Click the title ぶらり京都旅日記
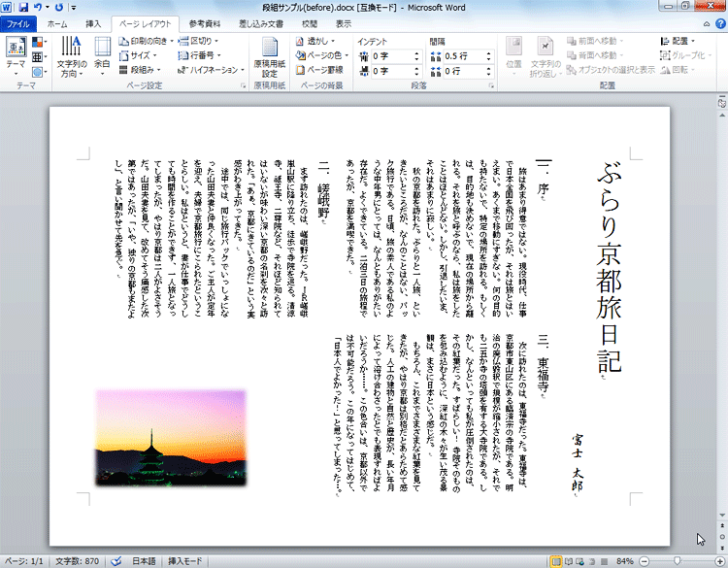Viewport: 728px width, 568px height. click(x=609, y=268)
